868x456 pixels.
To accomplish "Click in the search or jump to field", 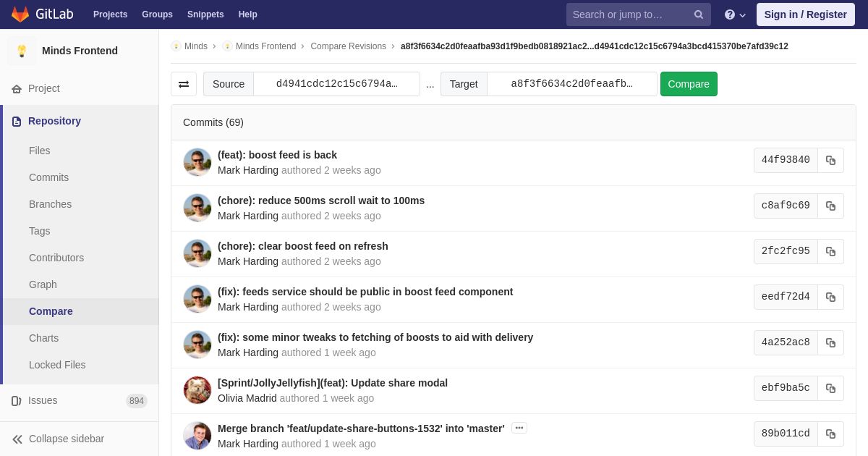I will [628, 14].
